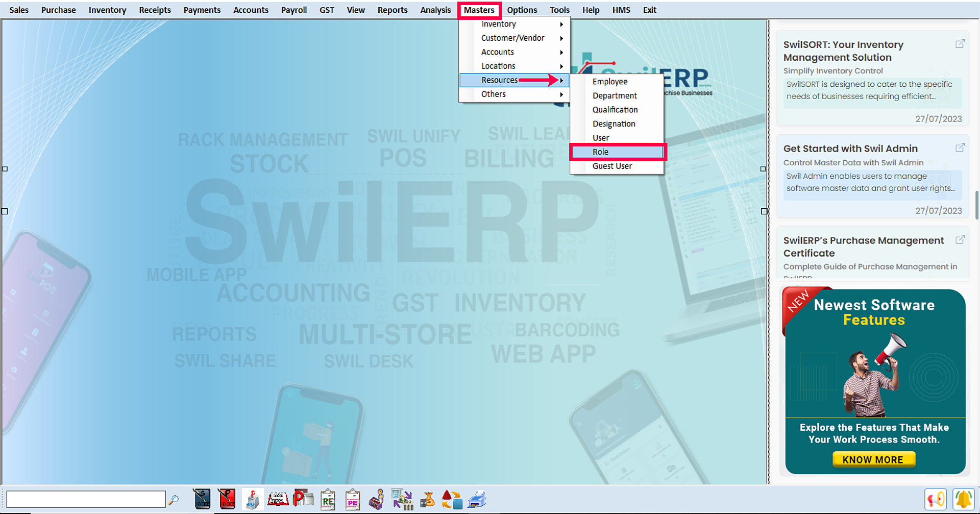This screenshot has width=980, height=514.
Task: Click the search input field in bottom toolbar
Action: pos(86,499)
